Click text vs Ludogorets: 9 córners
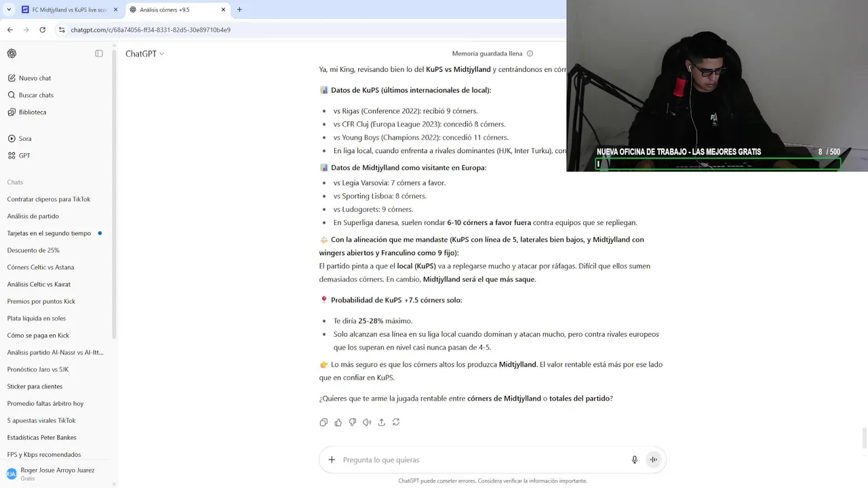Image resolution: width=868 pixels, height=488 pixels. click(x=373, y=209)
